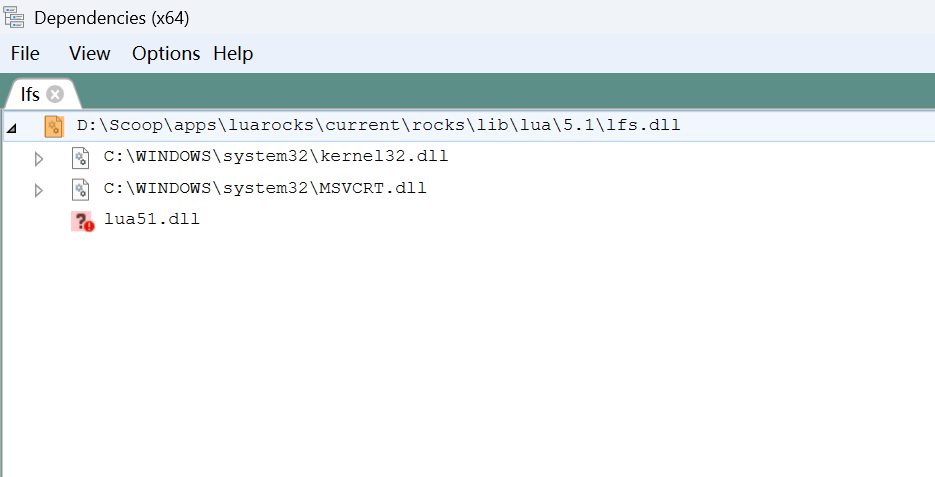Click the kernel32.dll module icon
935x477 pixels.
[81, 158]
